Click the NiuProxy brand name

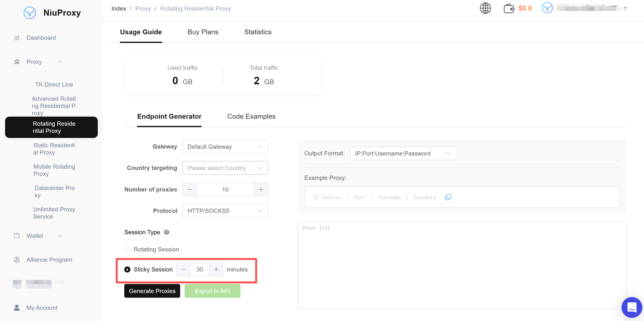pos(62,12)
